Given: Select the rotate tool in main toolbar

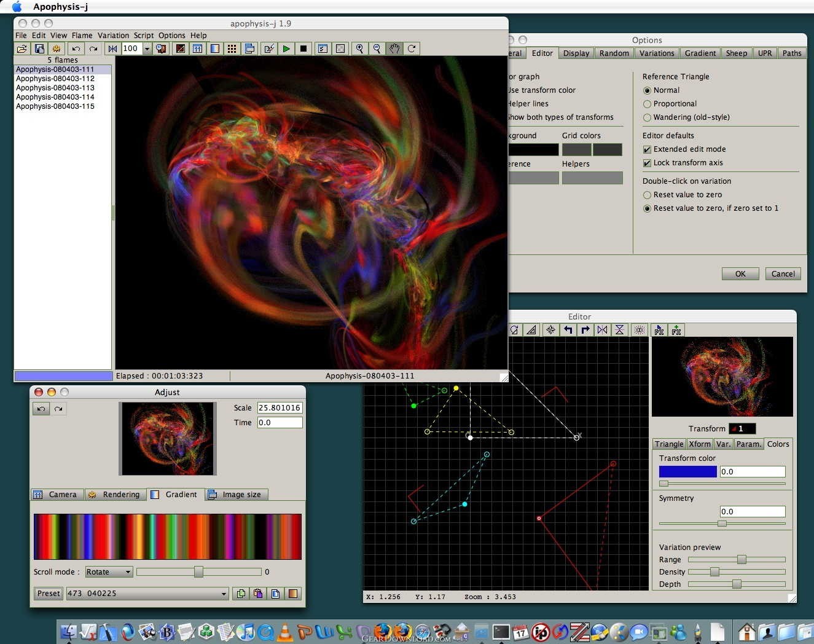Looking at the screenshot, I should 412,49.
